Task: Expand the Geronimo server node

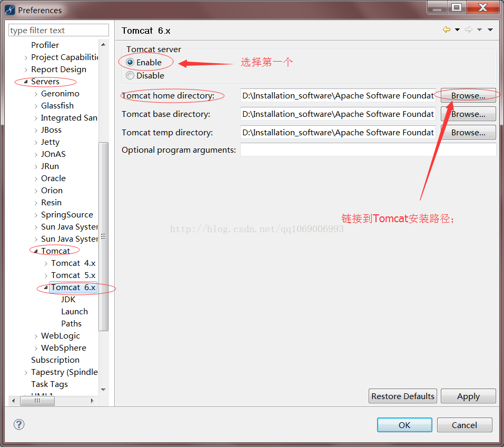Action: tap(36, 94)
